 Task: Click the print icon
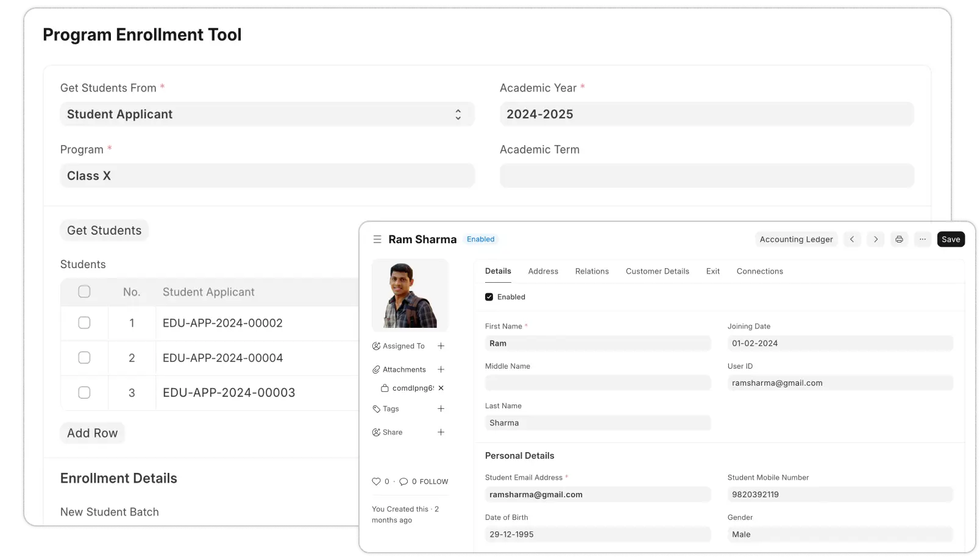[899, 239]
